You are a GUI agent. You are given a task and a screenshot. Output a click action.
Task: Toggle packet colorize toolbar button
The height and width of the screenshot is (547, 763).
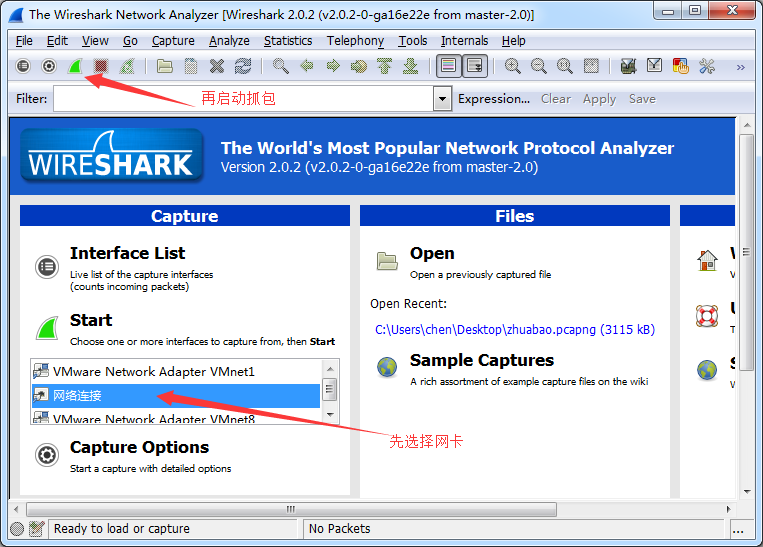tap(449, 66)
